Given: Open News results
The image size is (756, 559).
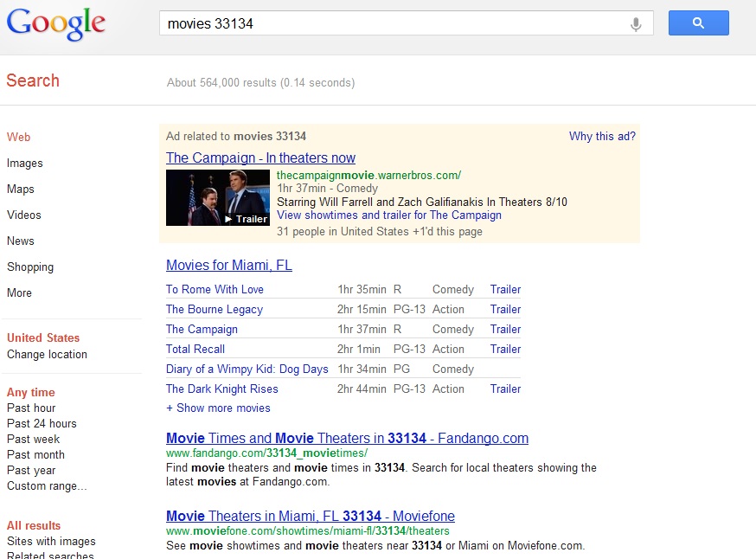Looking at the screenshot, I should coord(20,241).
